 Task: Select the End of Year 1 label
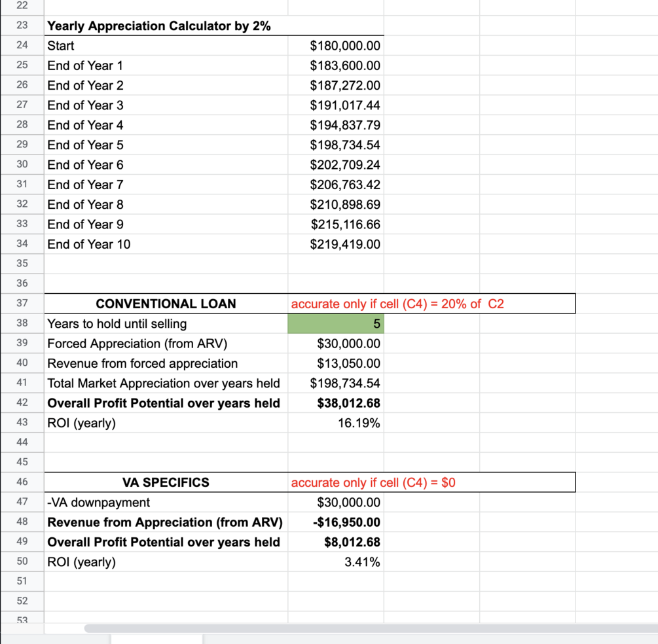[84, 65]
